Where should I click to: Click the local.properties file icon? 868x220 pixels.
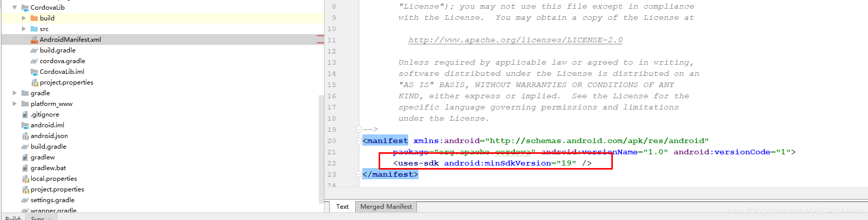coord(25,178)
